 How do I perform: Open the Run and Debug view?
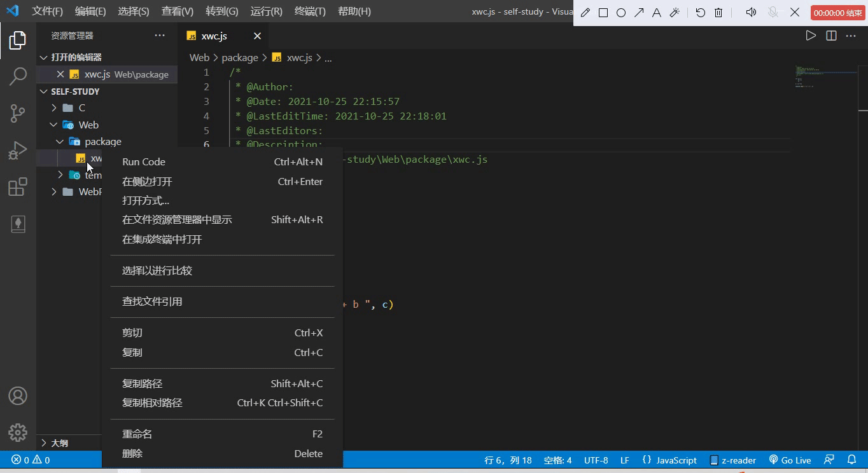[x=18, y=150]
